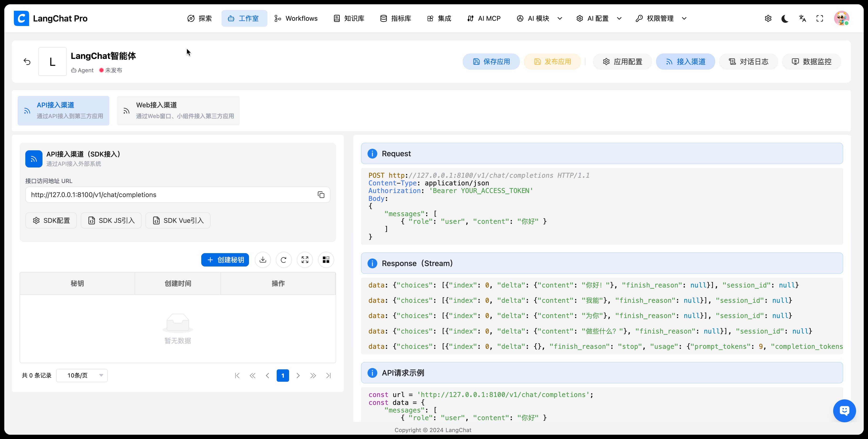Open the user avatar menu
The height and width of the screenshot is (439, 868).
[x=841, y=18]
